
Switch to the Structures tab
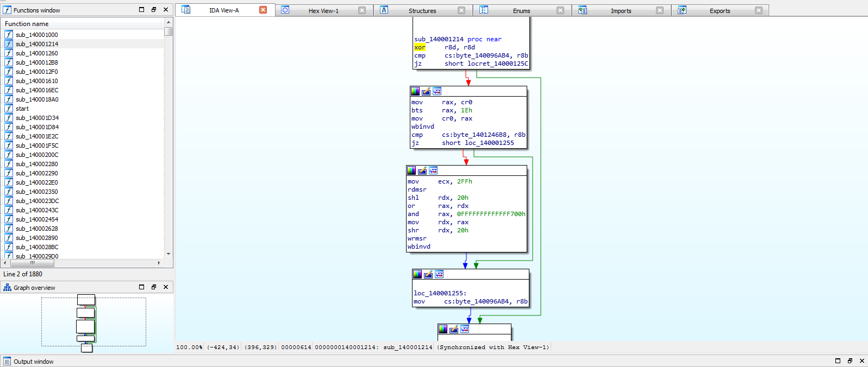click(422, 11)
